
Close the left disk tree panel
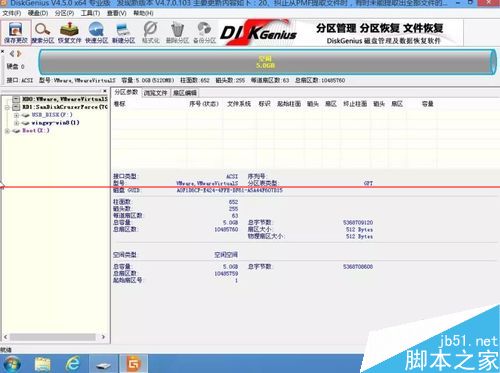105,91
